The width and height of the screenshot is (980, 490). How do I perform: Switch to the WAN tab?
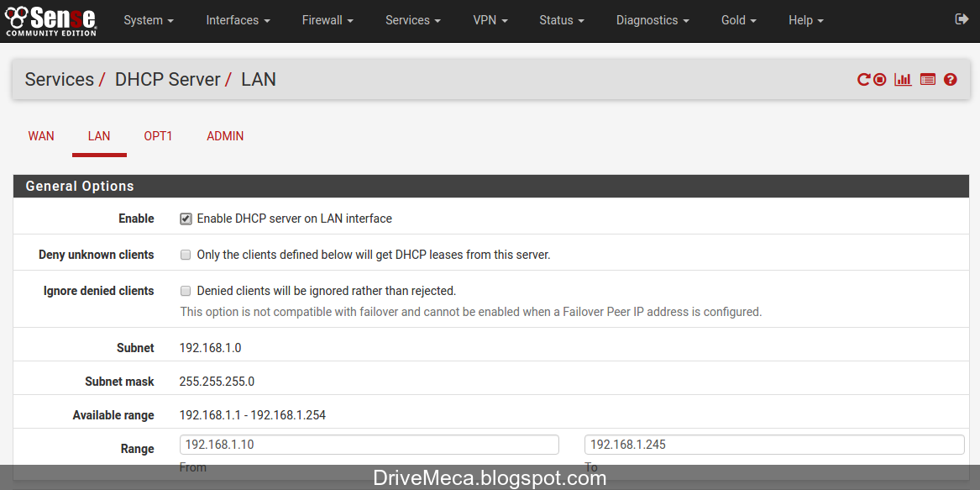[40, 135]
